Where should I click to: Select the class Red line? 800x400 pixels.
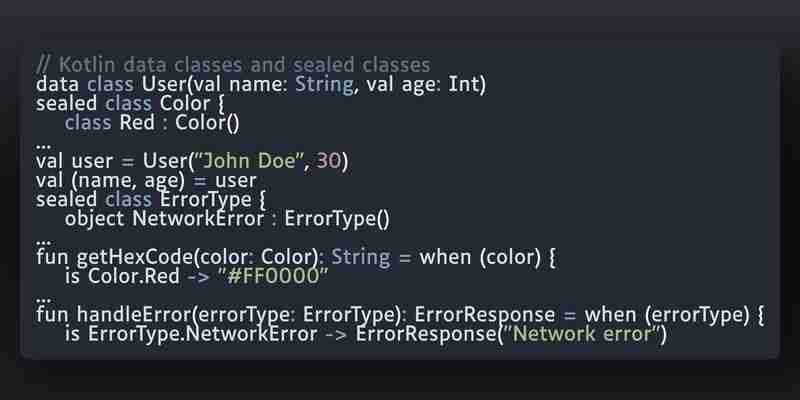point(152,123)
